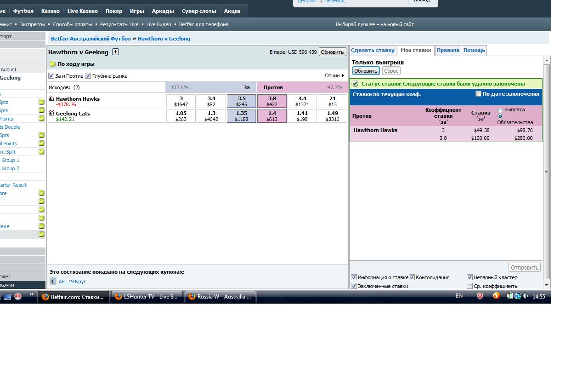Viewport: 588px width, 368px height.
Task: Open the Правила tab
Action: (448, 51)
